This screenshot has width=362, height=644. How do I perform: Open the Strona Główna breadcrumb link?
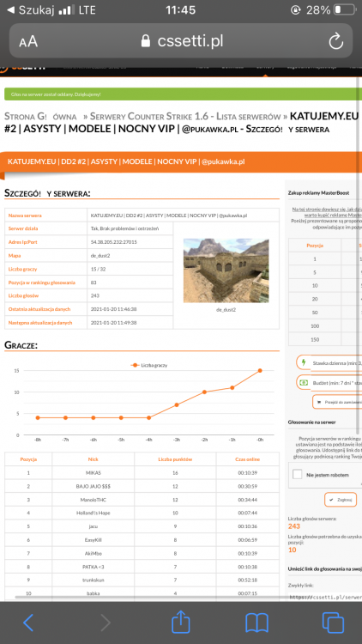click(40, 116)
